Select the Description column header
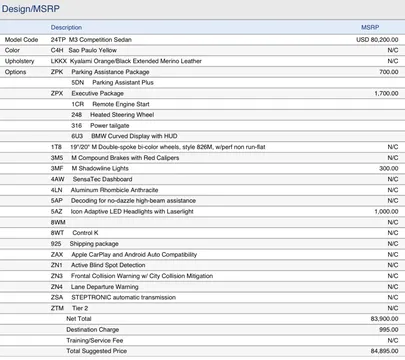Viewport: 405px width, 360px height. pyautogui.click(x=66, y=27)
